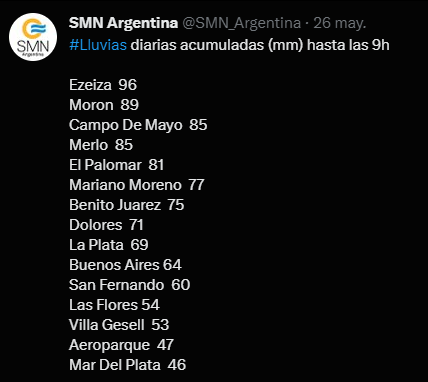
Task: Open the SMN Argentina profile avatar
Action: [x=33, y=37]
